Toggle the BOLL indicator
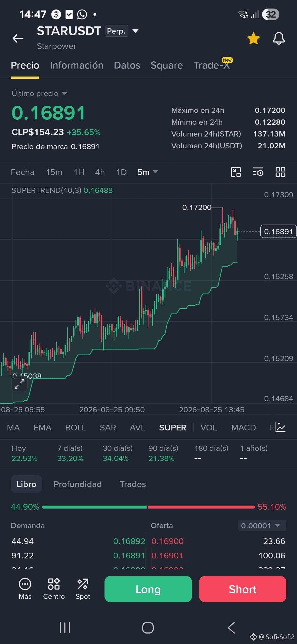This screenshot has width=297, height=644. coord(76,427)
